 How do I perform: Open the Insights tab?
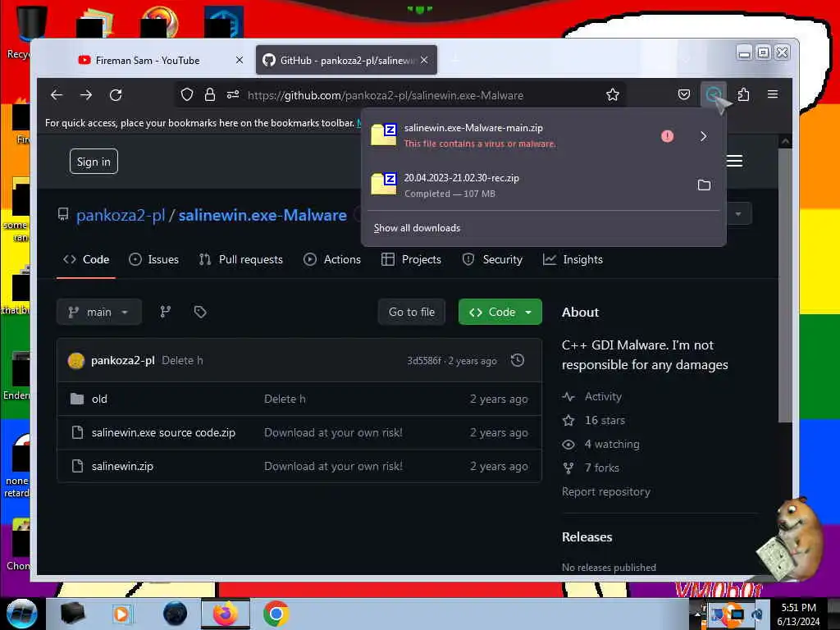573,260
